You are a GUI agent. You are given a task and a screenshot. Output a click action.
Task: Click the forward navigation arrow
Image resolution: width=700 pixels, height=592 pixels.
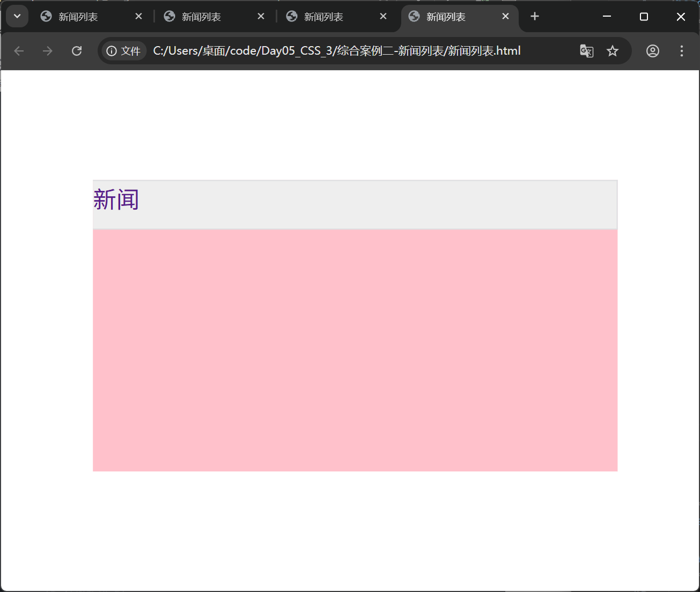point(47,50)
